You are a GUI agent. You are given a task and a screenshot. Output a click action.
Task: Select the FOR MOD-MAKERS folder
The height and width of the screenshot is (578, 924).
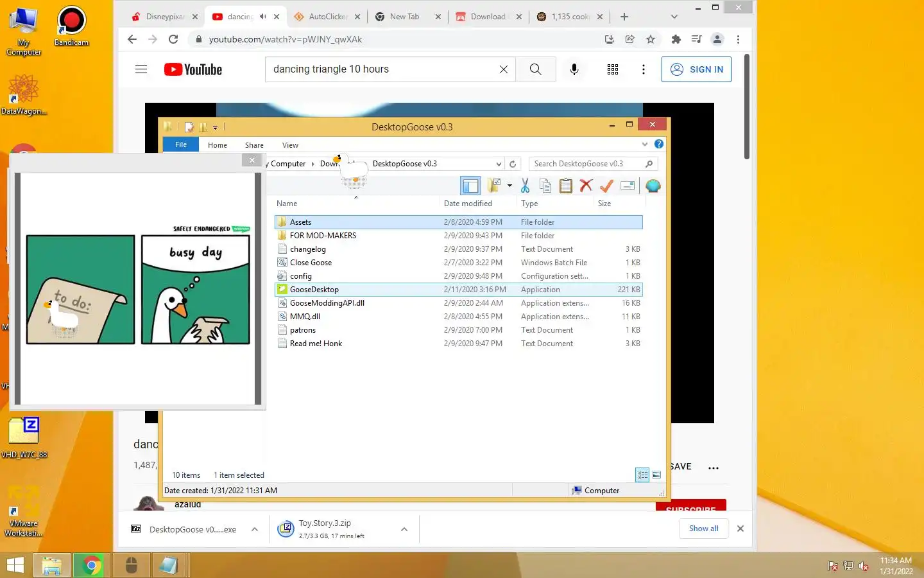pyautogui.click(x=459, y=236)
